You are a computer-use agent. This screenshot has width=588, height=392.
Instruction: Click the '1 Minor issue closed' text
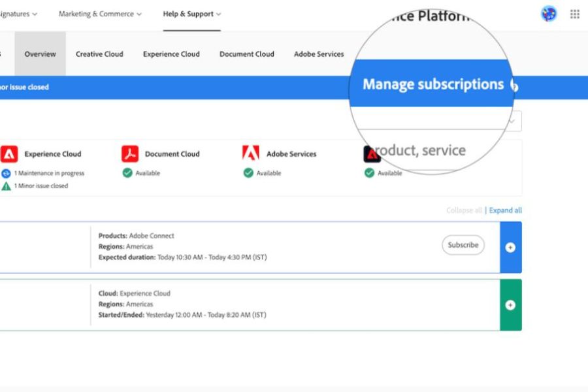(x=41, y=186)
